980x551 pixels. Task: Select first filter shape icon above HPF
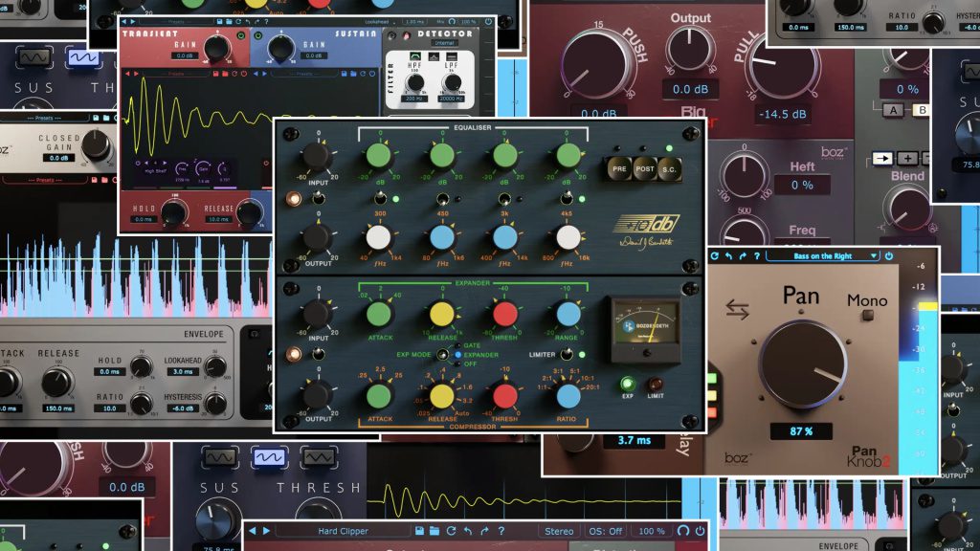tap(415, 56)
